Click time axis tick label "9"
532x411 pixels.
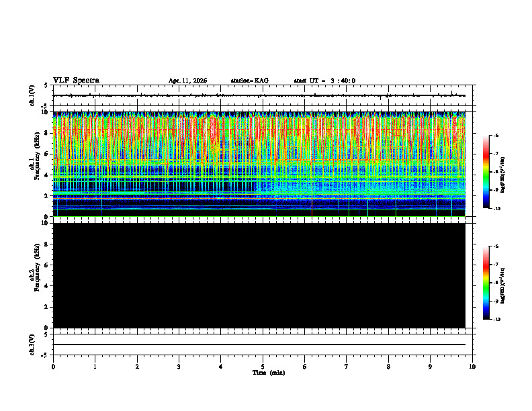coord(430,367)
